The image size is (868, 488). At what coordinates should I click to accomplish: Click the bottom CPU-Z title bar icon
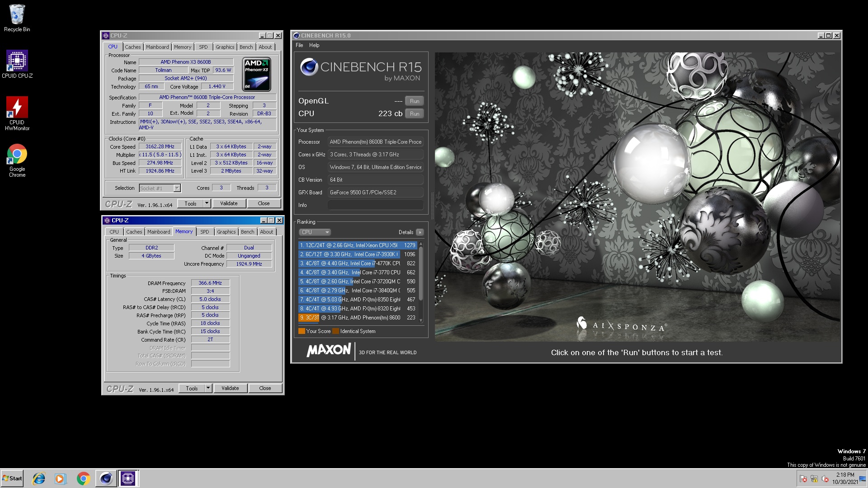coord(107,221)
